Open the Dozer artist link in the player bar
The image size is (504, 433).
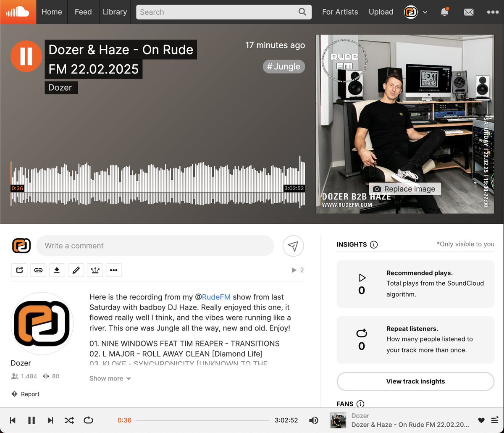click(360, 416)
